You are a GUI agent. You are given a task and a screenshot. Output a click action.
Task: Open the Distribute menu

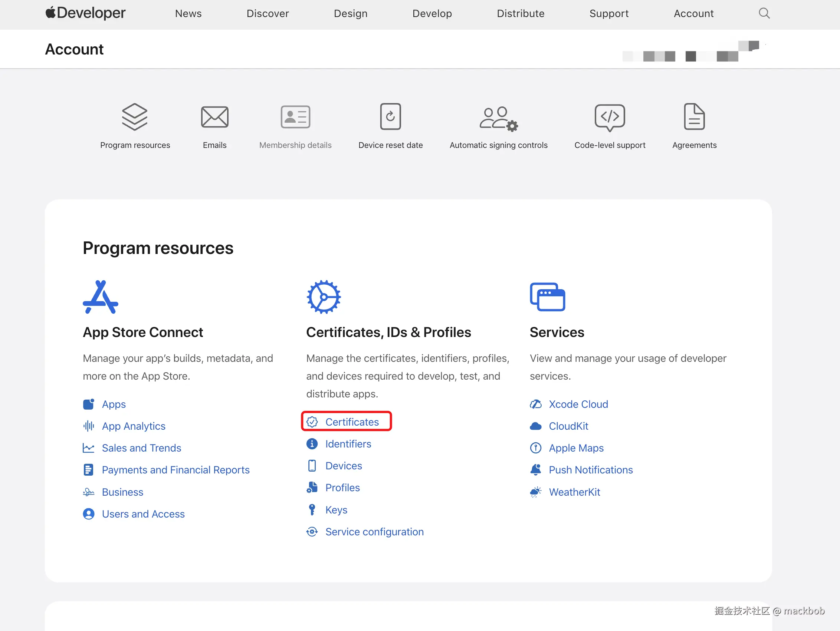tap(521, 14)
